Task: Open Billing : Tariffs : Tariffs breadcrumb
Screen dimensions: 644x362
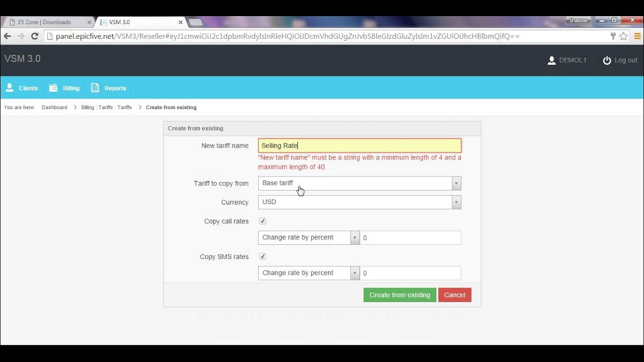Action: (107, 108)
